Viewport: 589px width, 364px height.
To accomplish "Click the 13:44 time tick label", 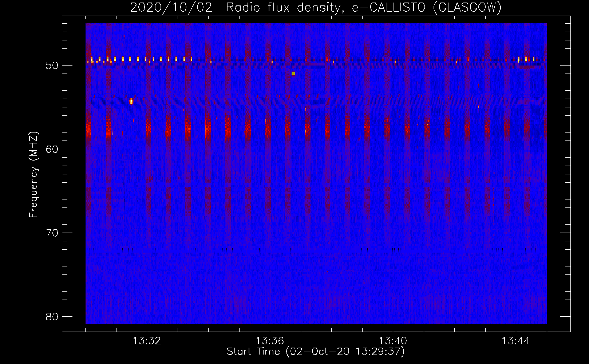I will pyautogui.click(x=516, y=341).
